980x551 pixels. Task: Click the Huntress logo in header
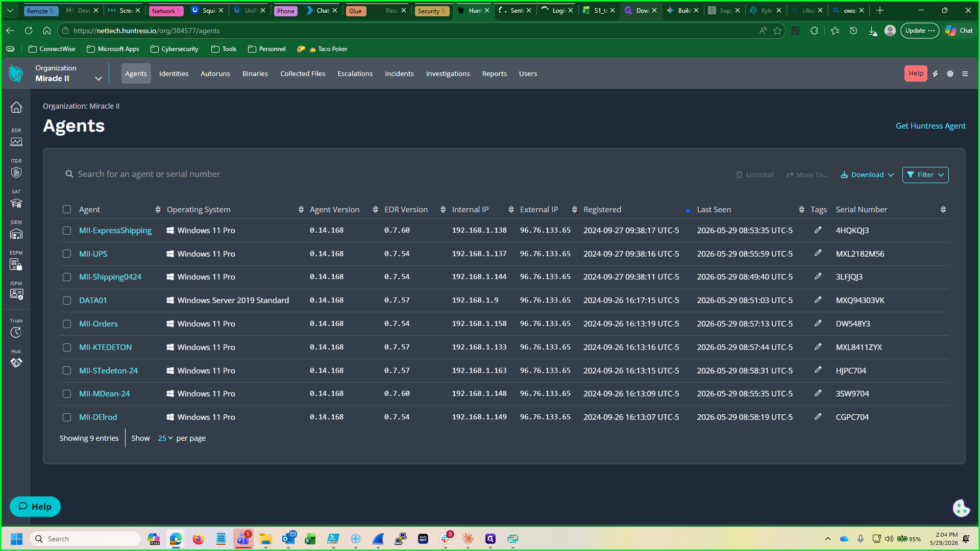point(16,73)
